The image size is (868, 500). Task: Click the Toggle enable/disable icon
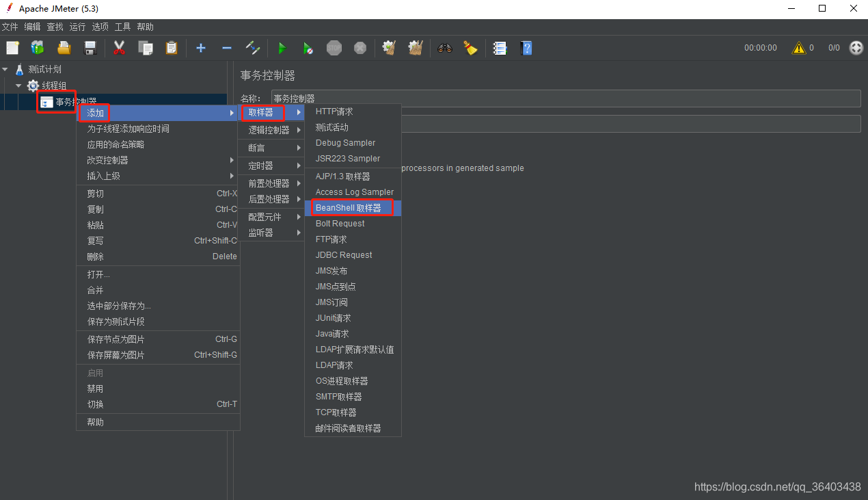tap(253, 48)
